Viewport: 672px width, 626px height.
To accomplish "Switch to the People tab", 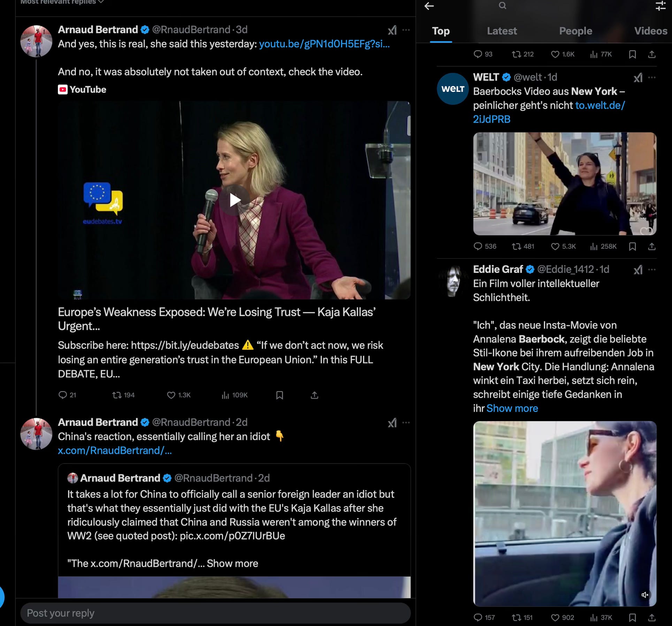I will point(575,31).
